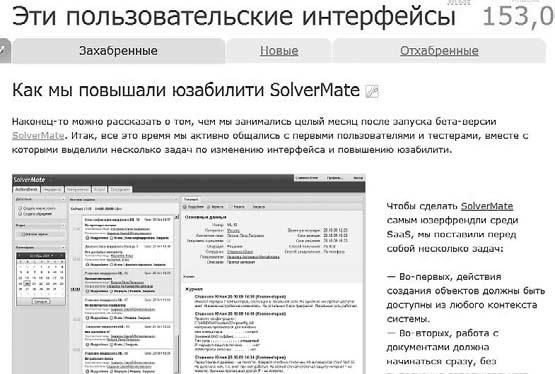
Task: Click the 153,0 rating value
Action: click(519, 16)
